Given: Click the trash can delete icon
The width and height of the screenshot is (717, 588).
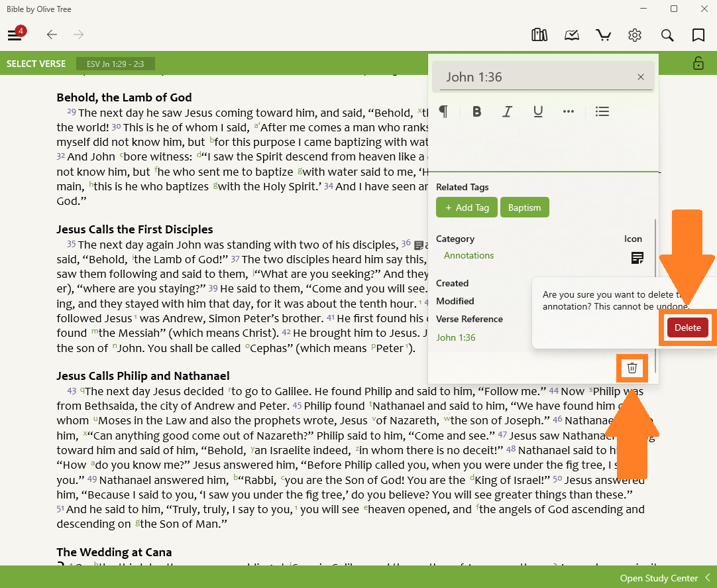Looking at the screenshot, I should [x=632, y=368].
